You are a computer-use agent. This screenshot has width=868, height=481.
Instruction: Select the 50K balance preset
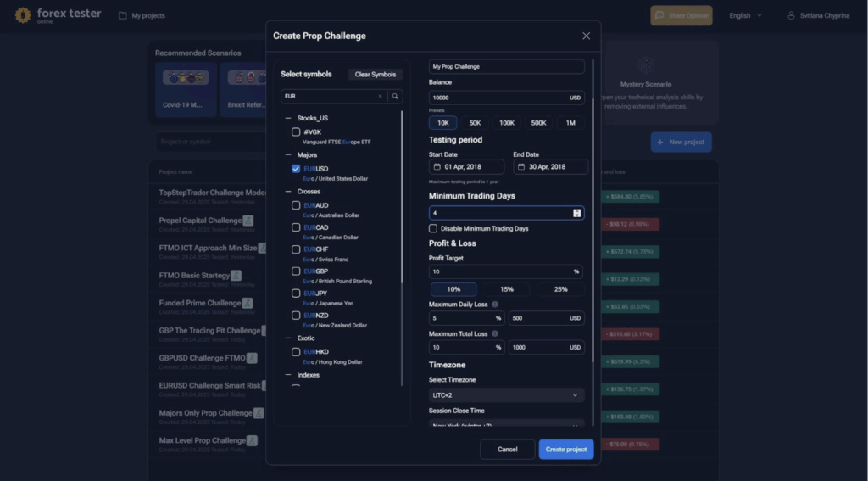coord(475,123)
